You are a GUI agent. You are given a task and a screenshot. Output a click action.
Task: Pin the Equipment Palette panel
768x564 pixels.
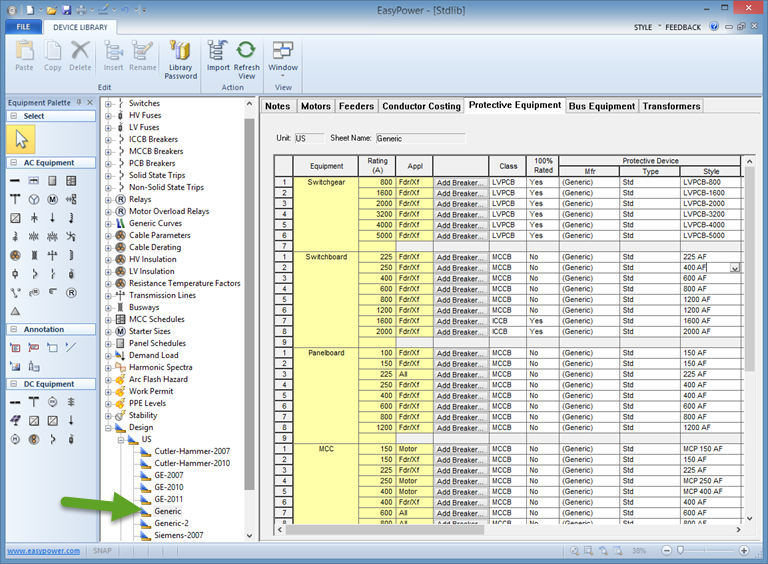[x=79, y=102]
